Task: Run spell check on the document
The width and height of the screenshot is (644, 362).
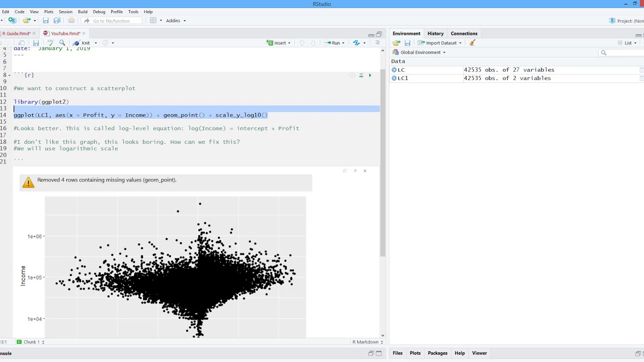Action: point(51,43)
